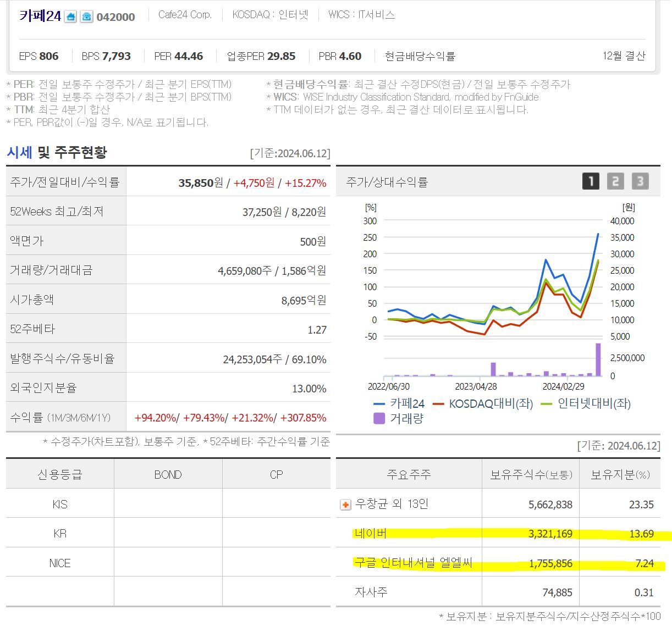Select chart period icon 2
The image size is (672, 632).
[x=615, y=181]
